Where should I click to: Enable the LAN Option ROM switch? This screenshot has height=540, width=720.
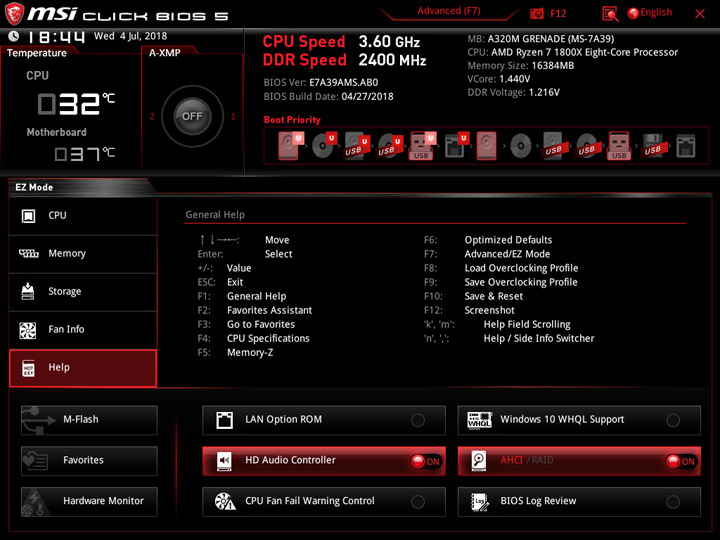[x=418, y=420]
